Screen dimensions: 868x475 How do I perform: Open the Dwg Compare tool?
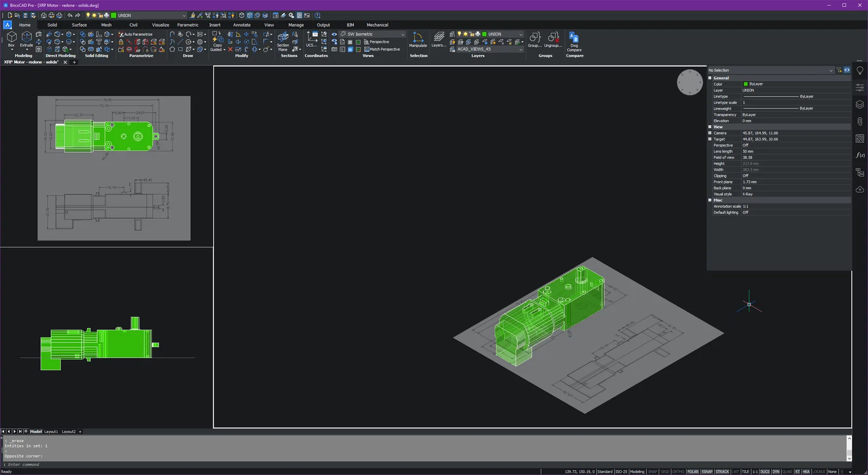574,42
